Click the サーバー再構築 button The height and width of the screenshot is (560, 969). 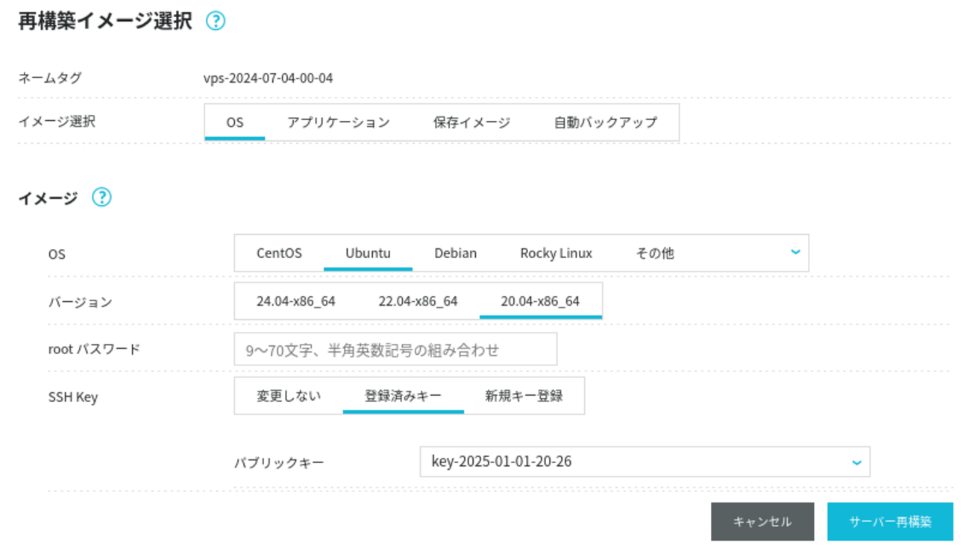point(890,522)
